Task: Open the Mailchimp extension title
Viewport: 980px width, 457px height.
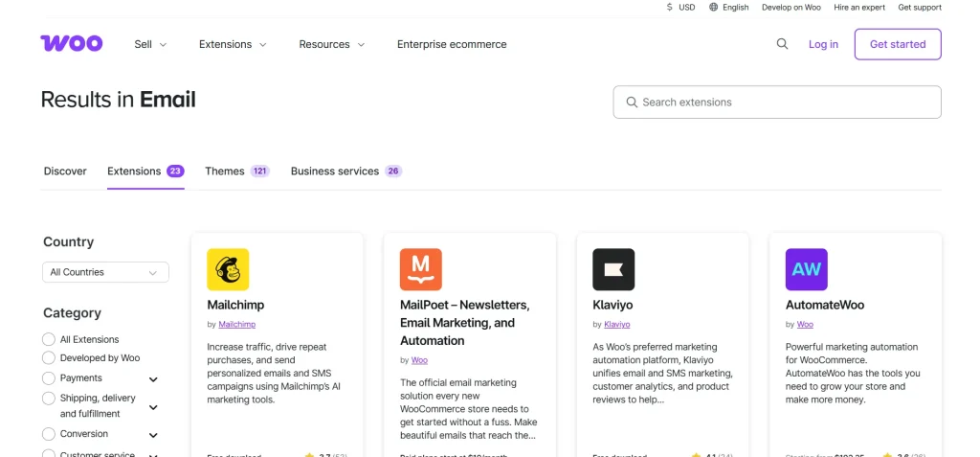Action: coord(235,305)
